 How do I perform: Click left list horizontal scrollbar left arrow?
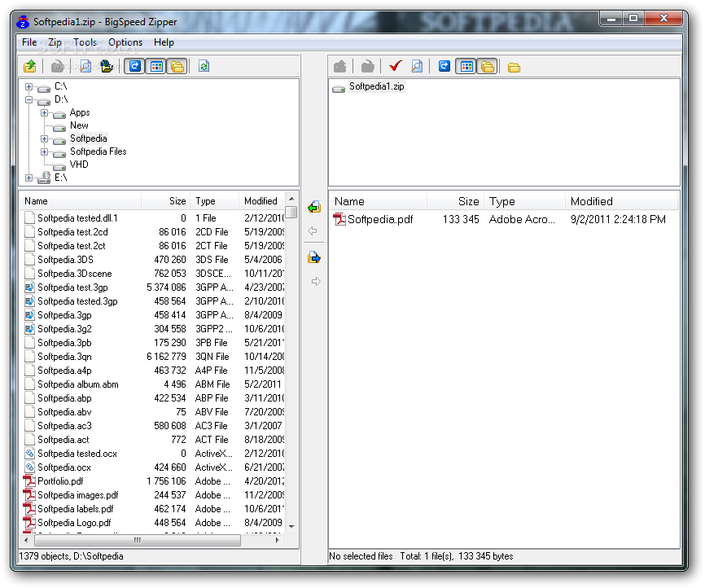point(26,540)
